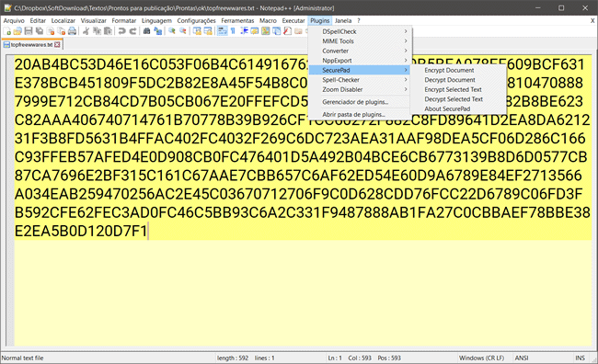Click the User defined language icon

pos(254,31)
